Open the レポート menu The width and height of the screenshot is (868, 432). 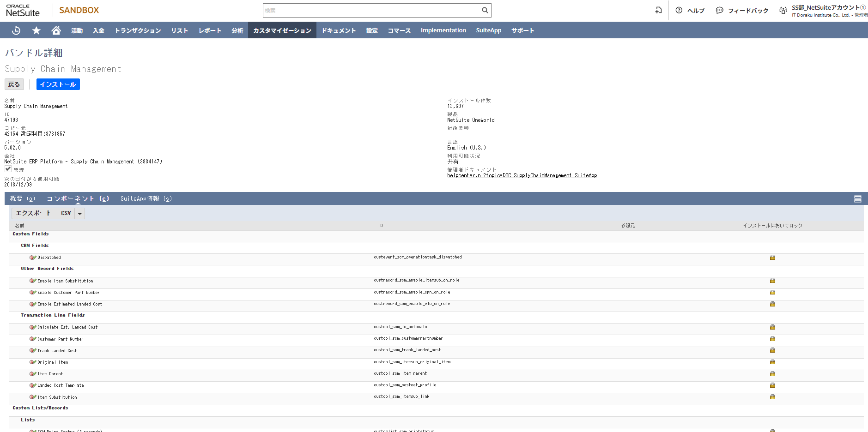point(210,30)
